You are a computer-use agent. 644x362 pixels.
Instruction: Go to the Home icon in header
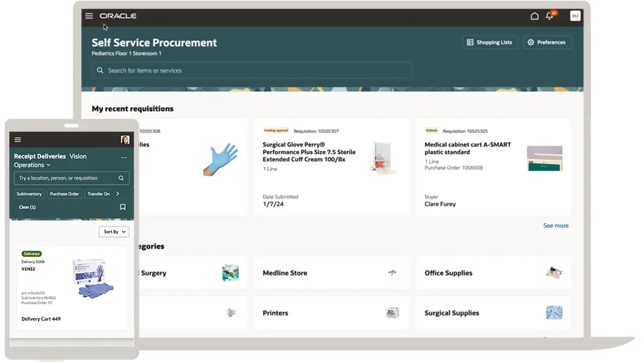coord(534,16)
